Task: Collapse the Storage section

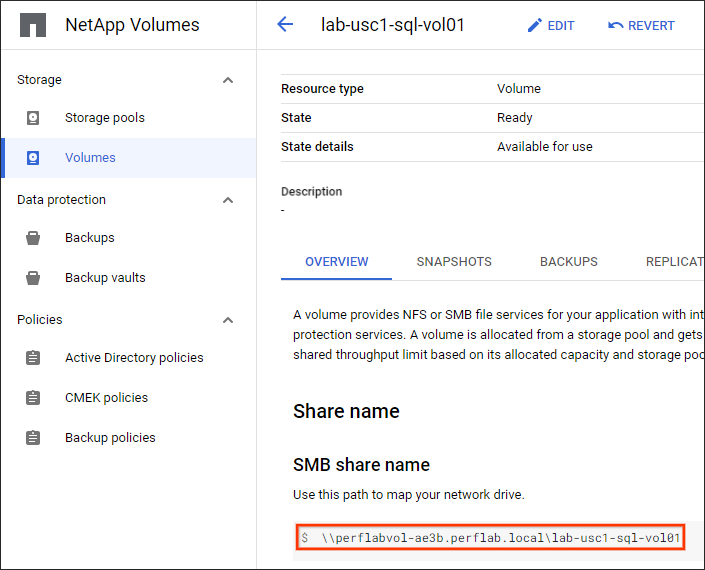Action: (228, 80)
